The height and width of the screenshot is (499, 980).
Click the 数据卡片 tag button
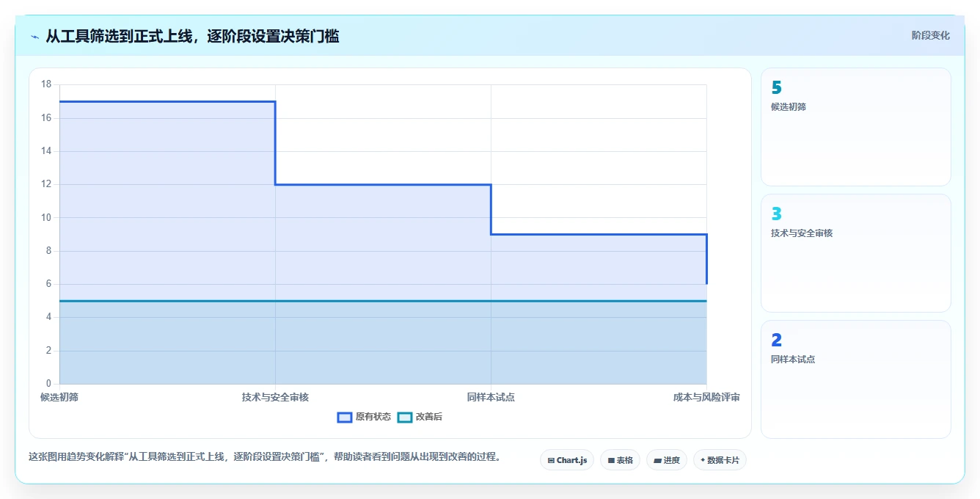point(720,460)
